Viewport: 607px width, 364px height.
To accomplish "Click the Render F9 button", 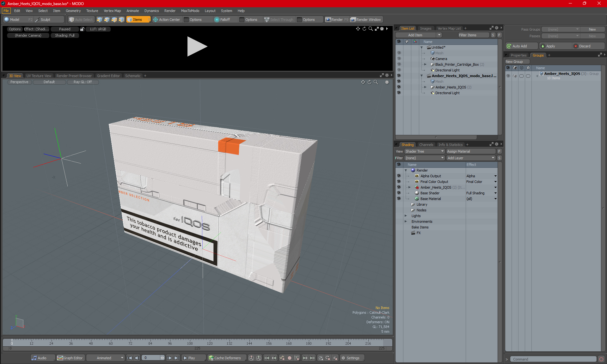I will 337,20.
